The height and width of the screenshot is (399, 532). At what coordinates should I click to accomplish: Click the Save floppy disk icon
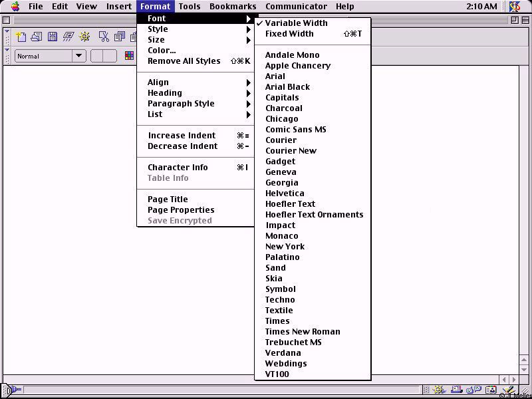(53, 37)
